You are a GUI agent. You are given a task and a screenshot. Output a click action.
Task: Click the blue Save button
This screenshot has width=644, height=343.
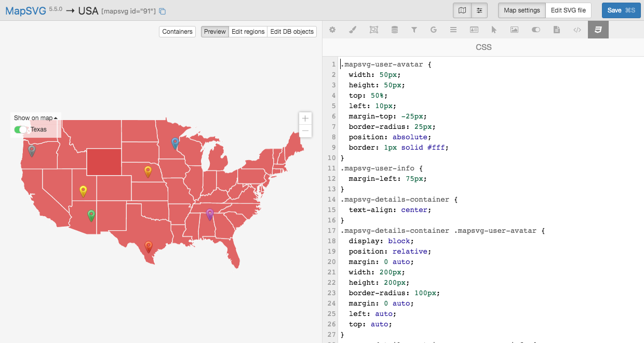(621, 10)
